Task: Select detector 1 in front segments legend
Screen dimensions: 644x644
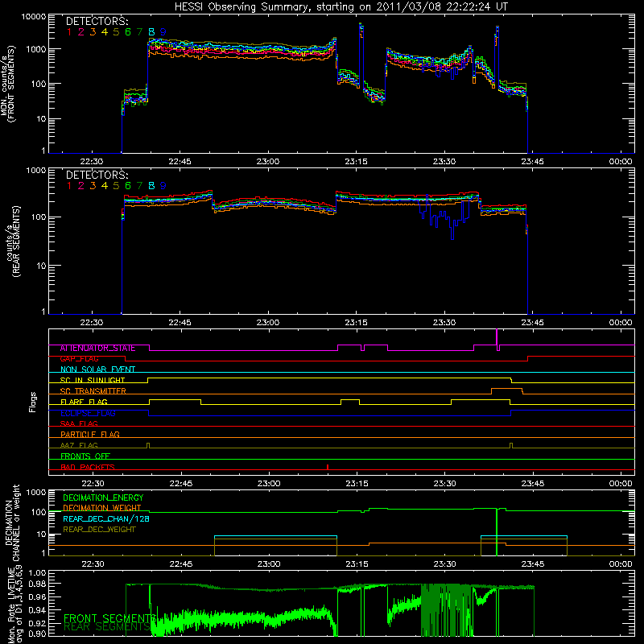Action: coord(69,32)
